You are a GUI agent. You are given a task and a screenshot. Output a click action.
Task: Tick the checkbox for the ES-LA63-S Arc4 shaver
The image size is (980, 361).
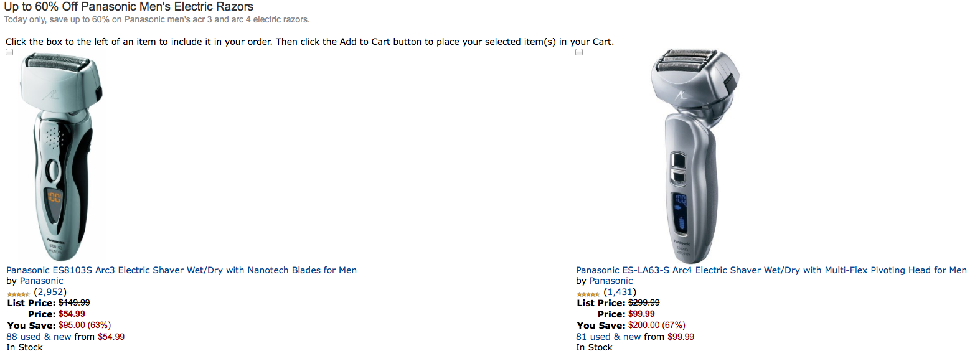pyautogui.click(x=579, y=52)
